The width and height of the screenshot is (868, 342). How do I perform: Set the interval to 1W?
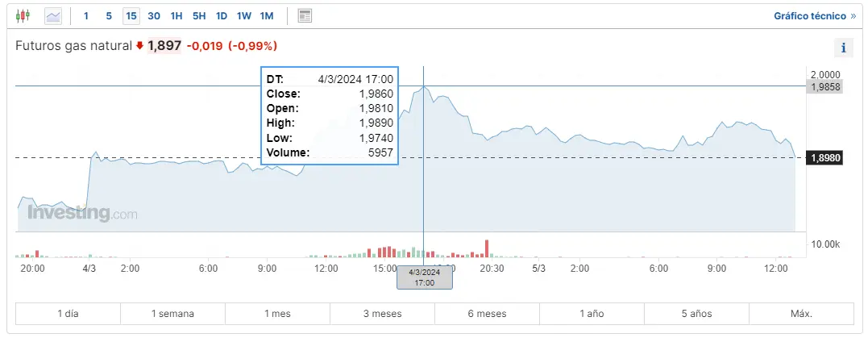pos(244,15)
